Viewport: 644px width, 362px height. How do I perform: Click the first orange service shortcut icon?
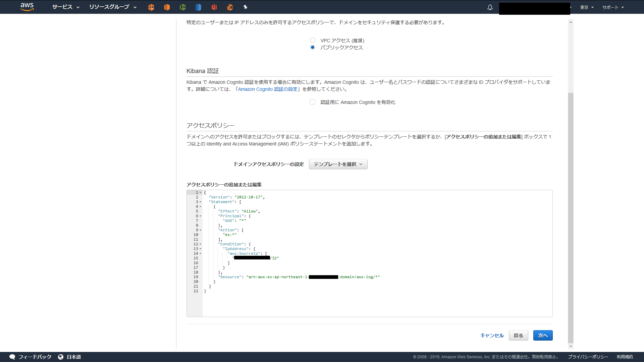(x=151, y=7)
